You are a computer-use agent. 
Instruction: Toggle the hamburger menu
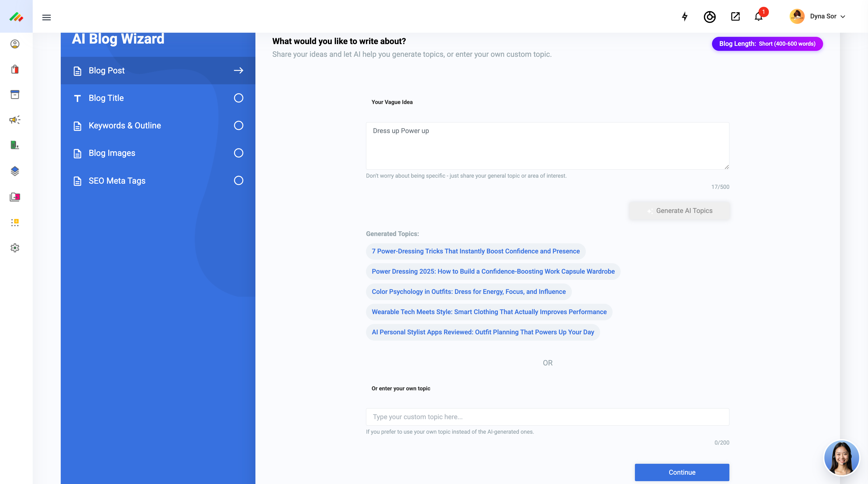tap(46, 17)
